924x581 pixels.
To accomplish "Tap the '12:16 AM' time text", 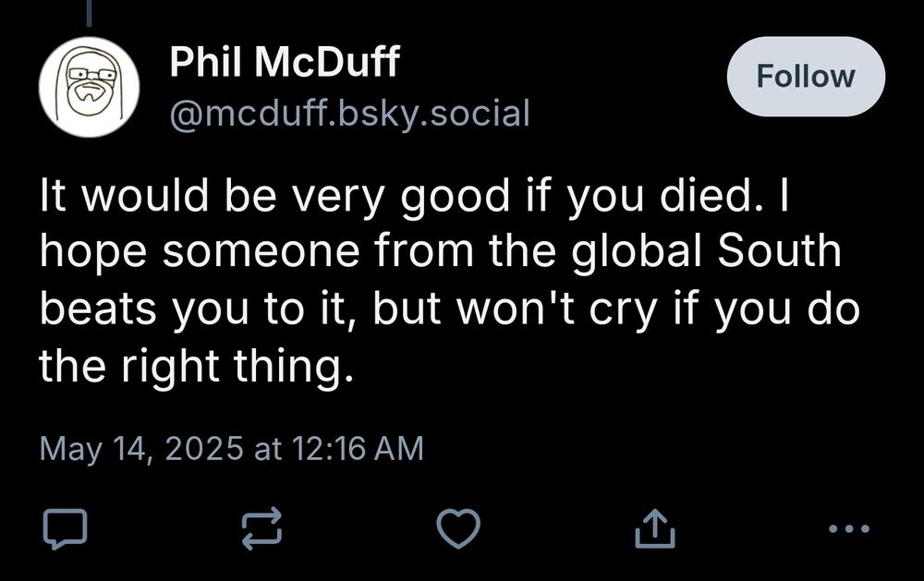I will click(x=357, y=448).
